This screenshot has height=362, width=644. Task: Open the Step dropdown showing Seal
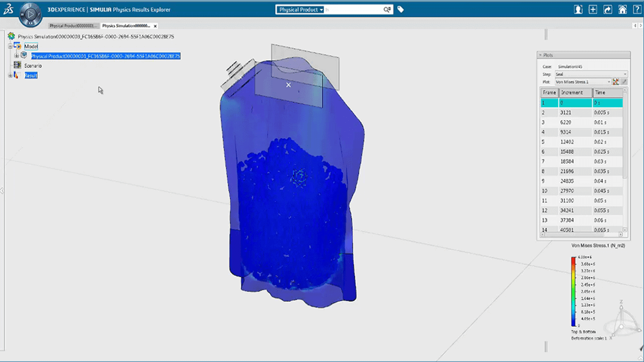(591, 74)
